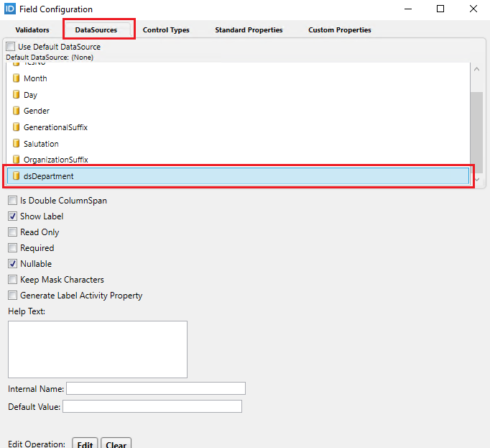
Task: Toggle Keep Mask Characters checkbox
Action: coord(12,280)
